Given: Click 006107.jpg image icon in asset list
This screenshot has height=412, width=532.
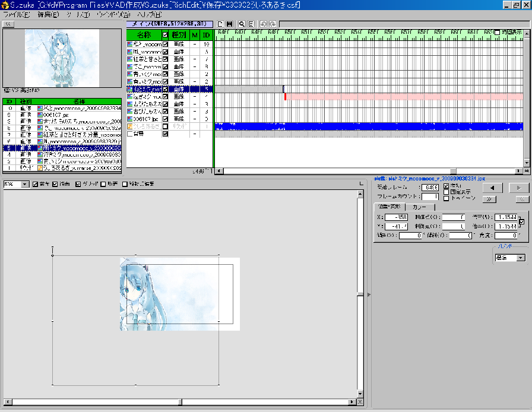Looking at the screenshot, I should coord(40,115).
